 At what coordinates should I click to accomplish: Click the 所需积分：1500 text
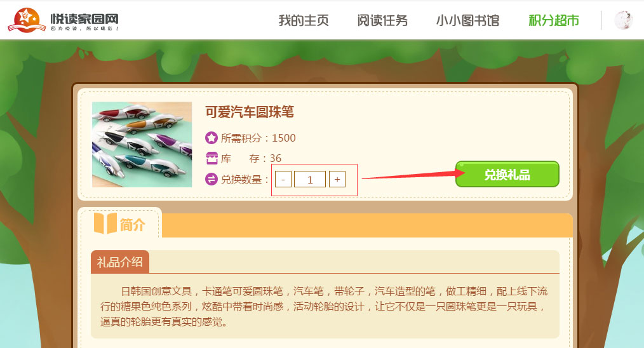[258, 138]
